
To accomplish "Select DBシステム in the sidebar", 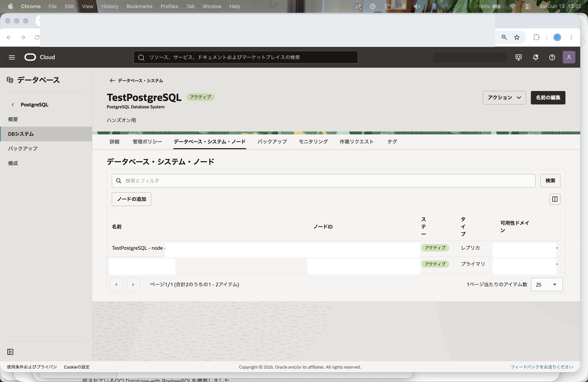I will click(x=46, y=134).
